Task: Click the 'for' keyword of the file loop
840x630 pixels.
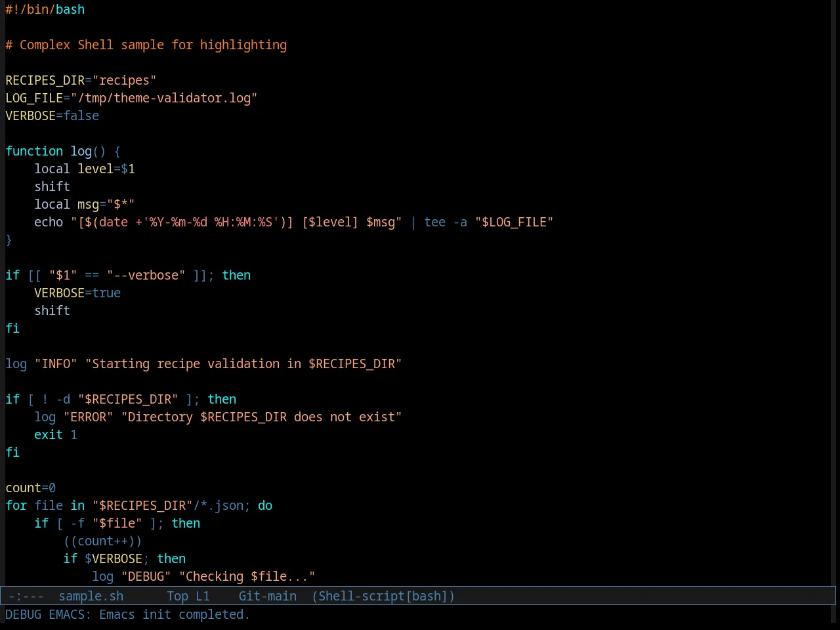Action: (16, 505)
